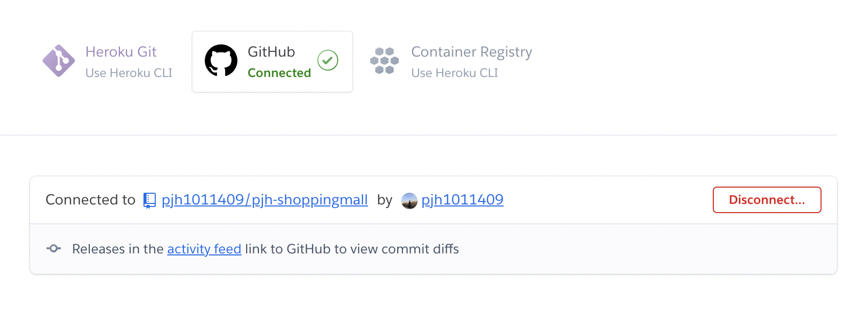Click Use Heroku CLI under Heroku Git
Viewport: 868px width, 311px height.
pos(129,73)
